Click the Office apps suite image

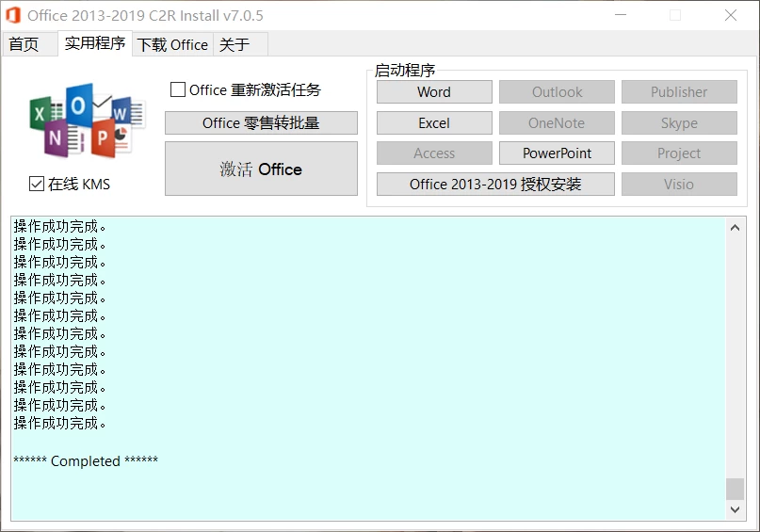(88, 121)
